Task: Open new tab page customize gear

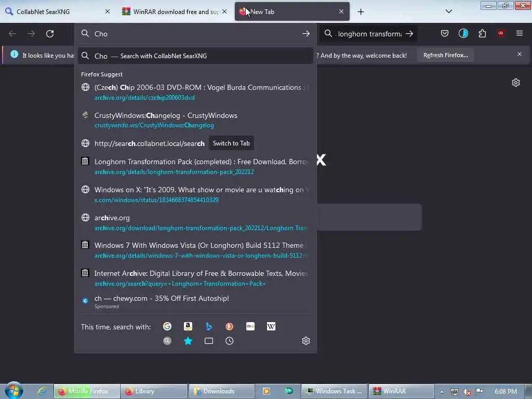Action: pyautogui.click(x=516, y=83)
